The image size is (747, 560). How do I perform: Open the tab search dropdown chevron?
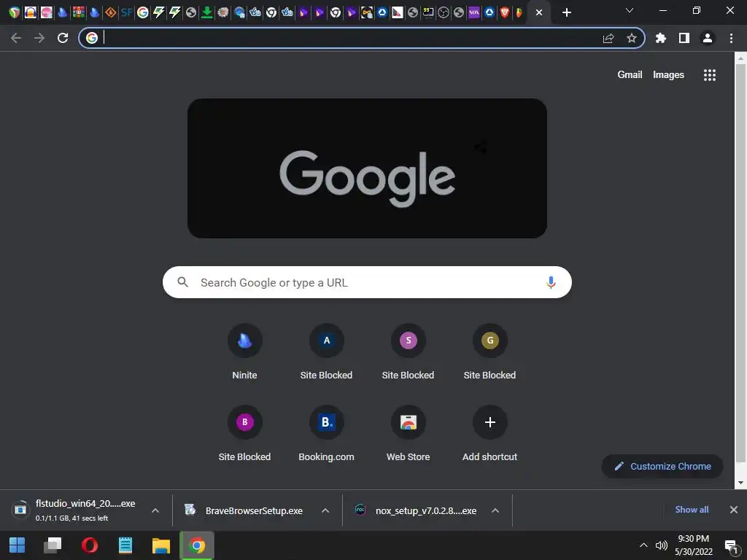click(630, 10)
